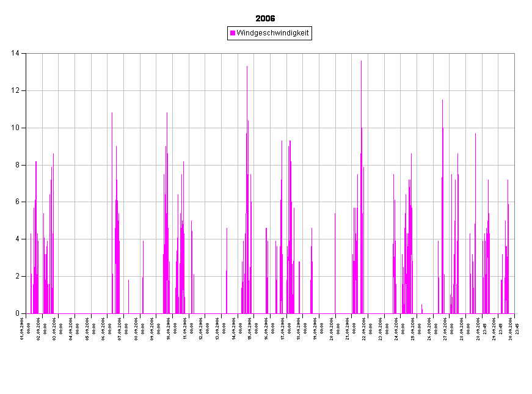Screen dimensions: 532x394
Task: Click the left vertical axis line of the plot
Action: click(x=26, y=183)
